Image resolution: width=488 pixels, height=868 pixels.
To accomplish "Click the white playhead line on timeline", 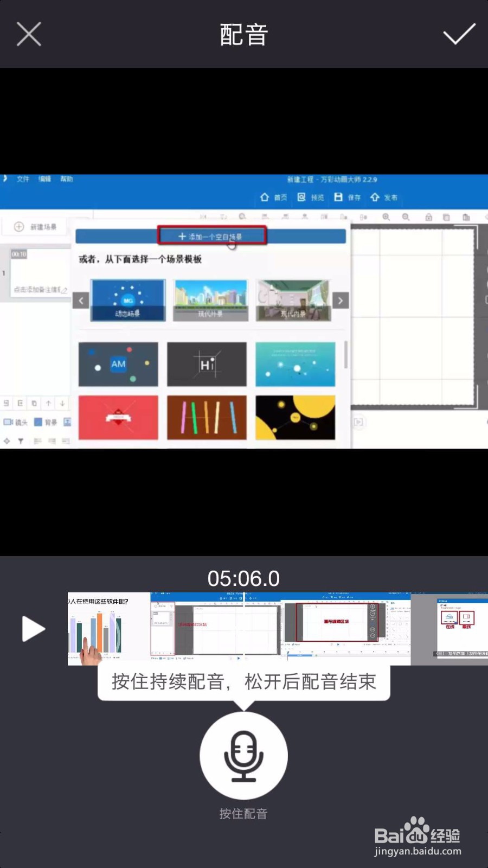I will coord(244,629).
